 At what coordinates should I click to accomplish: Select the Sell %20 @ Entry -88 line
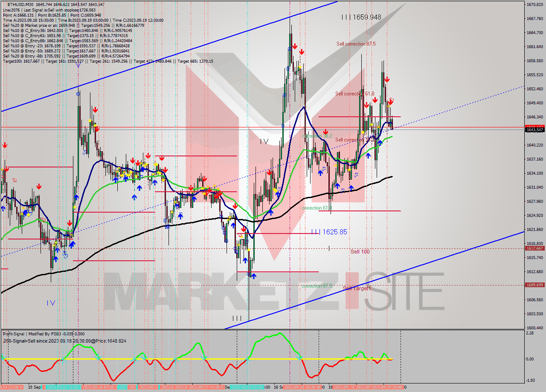click(x=66, y=56)
